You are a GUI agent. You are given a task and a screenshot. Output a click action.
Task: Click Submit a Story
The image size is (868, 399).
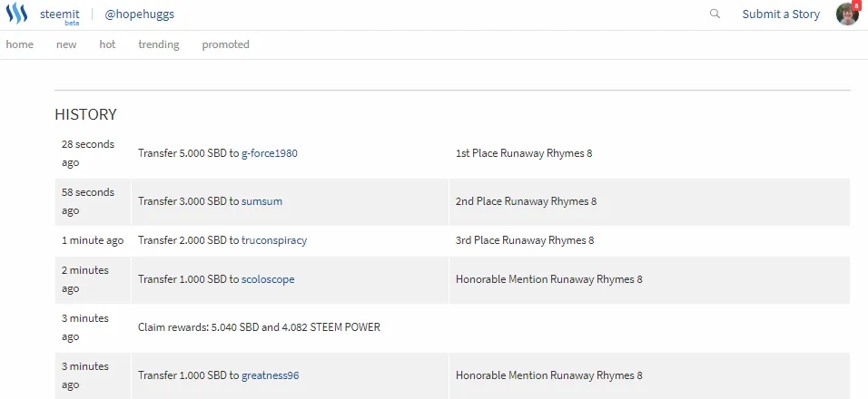tap(781, 15)
